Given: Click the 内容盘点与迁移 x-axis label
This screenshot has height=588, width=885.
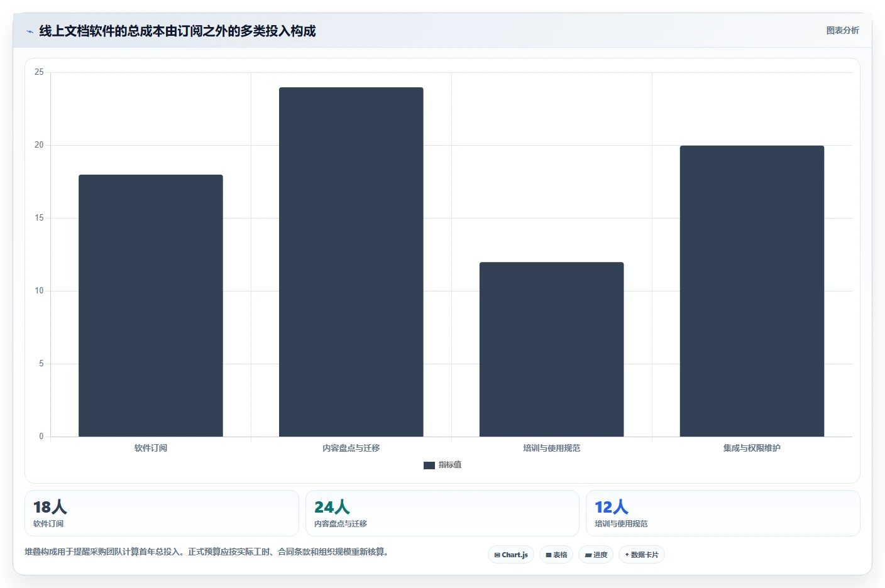Looking at the screenshot, I should tap(351, 448).
